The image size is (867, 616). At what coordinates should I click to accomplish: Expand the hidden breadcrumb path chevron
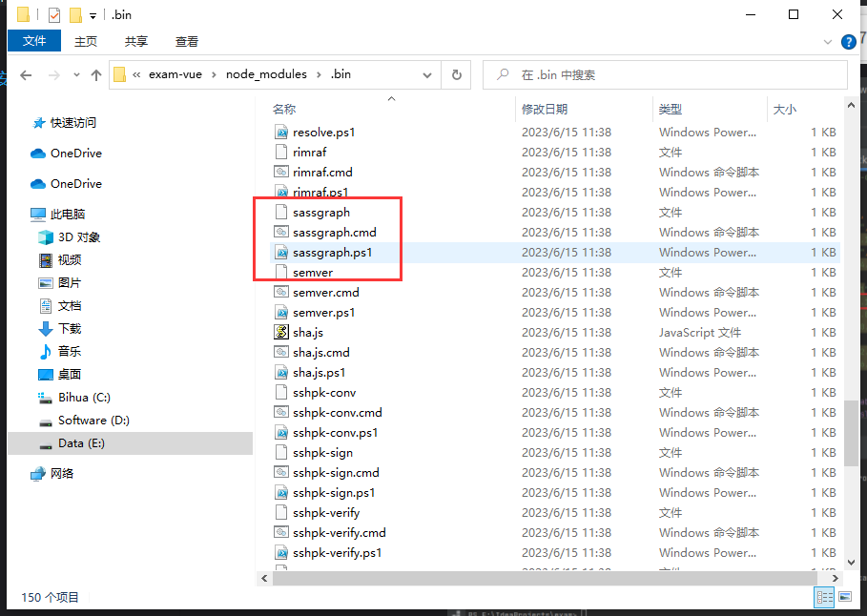[x=136, y=74]
